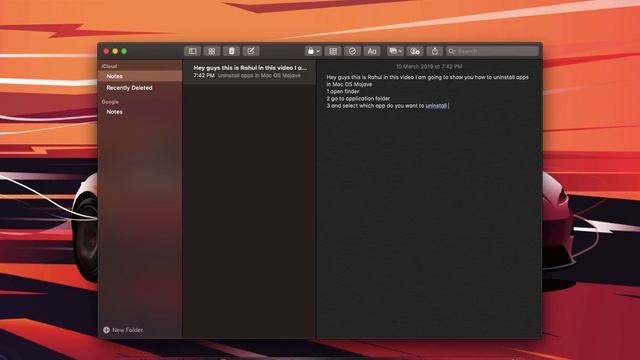The image size is (640, 360).
Task: Click the New Folder button
Action: 123,330
